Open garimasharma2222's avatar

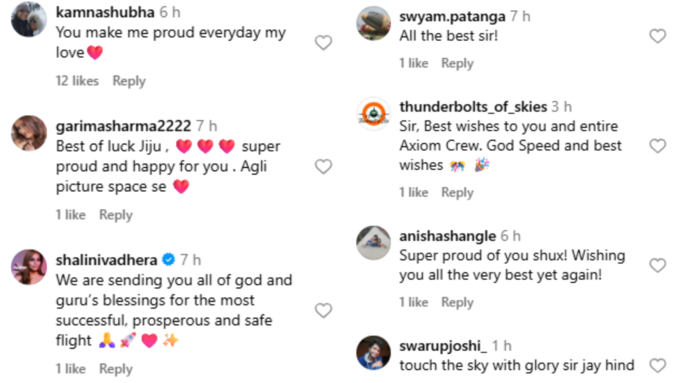pos(29,133)
